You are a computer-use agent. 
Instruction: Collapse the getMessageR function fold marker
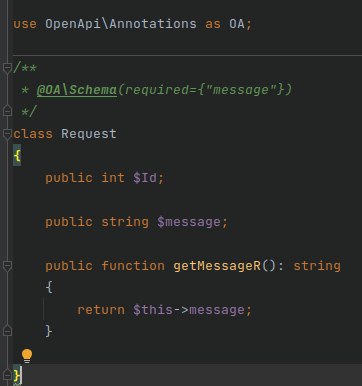point(7,266)
